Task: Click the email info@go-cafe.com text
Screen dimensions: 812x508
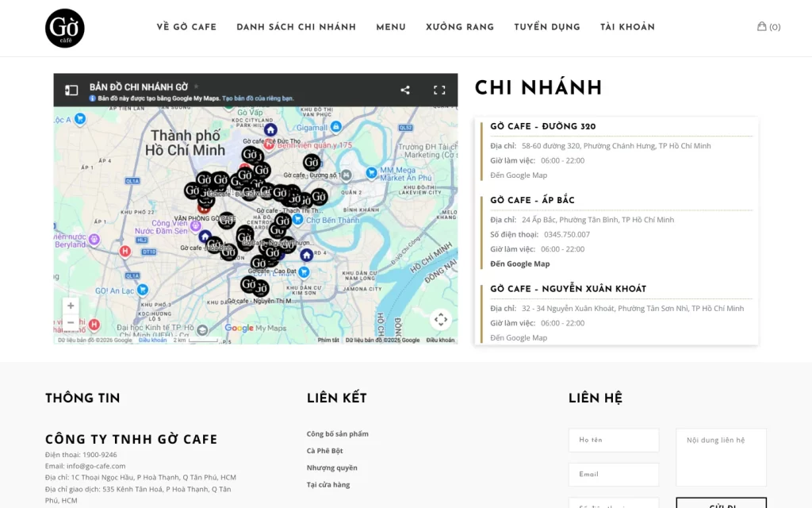Action: coord(96,466)
